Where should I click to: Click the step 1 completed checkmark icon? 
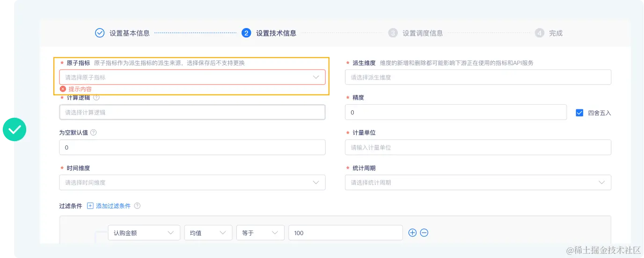[100, 33]
